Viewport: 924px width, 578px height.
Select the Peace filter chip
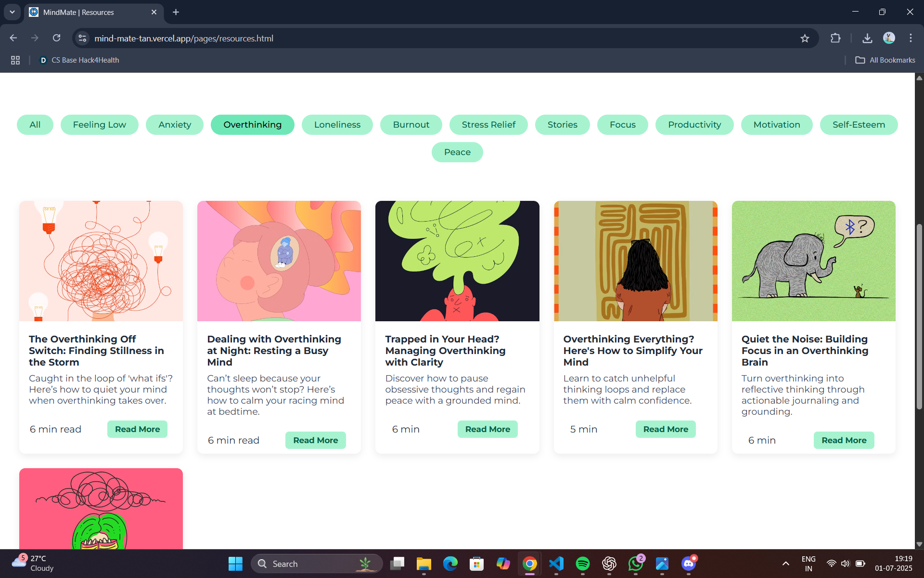coord(457,152)
